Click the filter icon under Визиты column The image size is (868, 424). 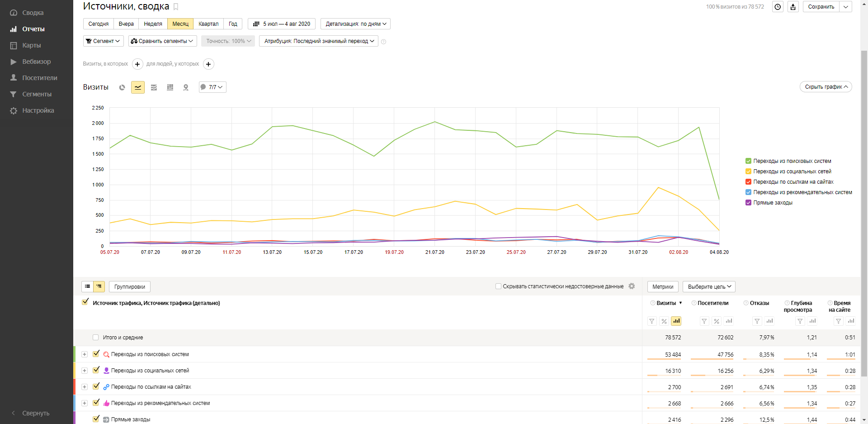(x=652, y=321)
